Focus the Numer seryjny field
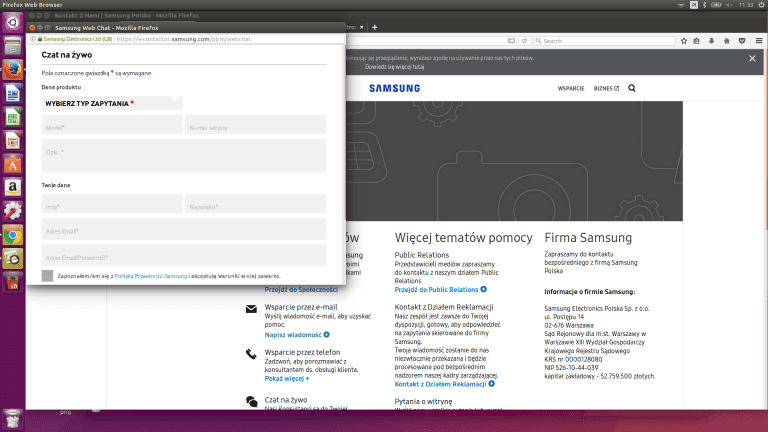Viewport: 768px width, 432px height. [x=256, y=124]
